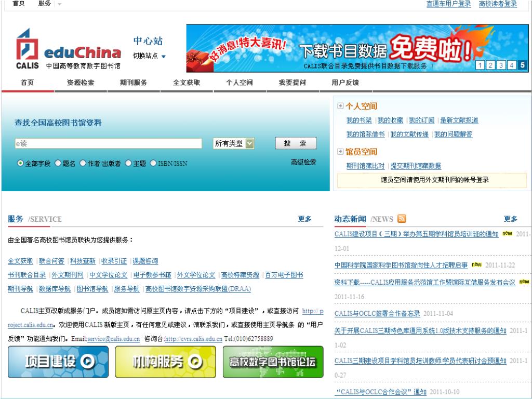
Task: Go to the 个人空间 navigation tab
Action: 240,83
